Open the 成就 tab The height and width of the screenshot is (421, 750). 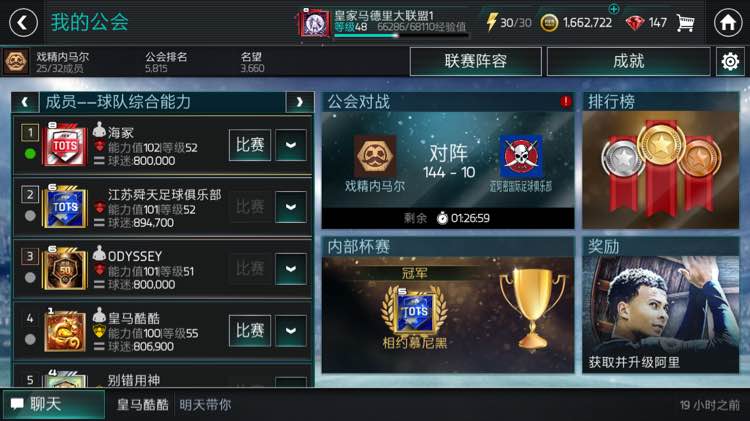(x=629, y=61)
